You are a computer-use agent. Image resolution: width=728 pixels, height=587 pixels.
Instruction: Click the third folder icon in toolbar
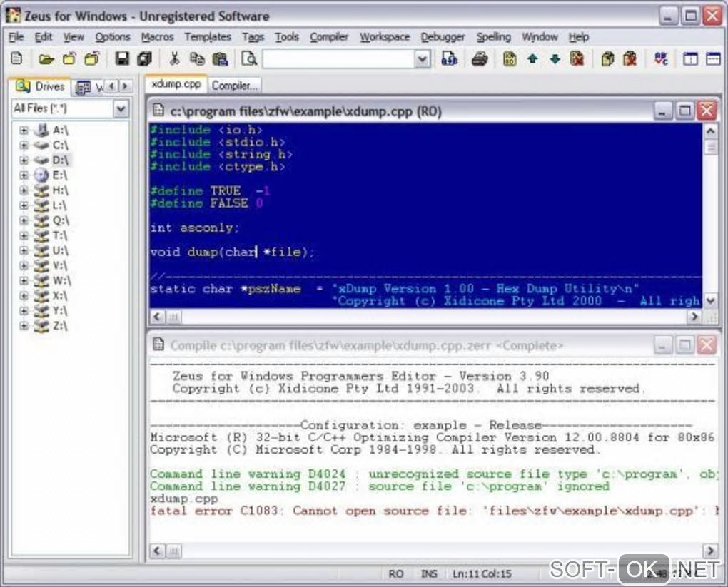click(x=92, y=59)
